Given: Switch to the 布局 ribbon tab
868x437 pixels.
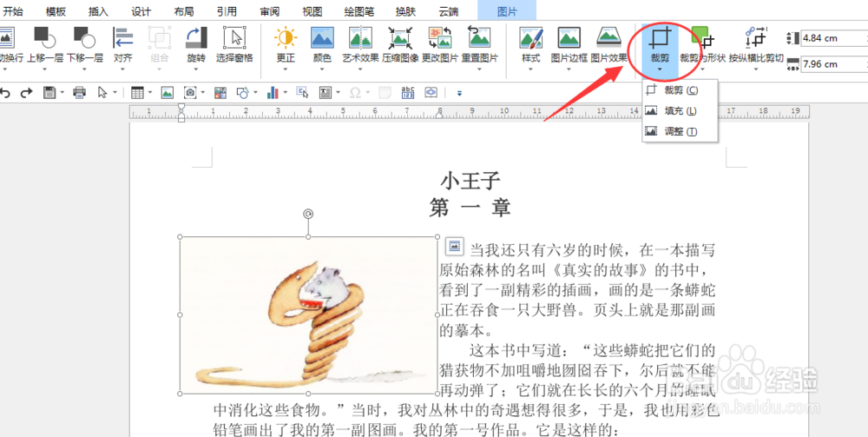Looking at the screenshot, I should pyautogui.click(x=184, y=11).
